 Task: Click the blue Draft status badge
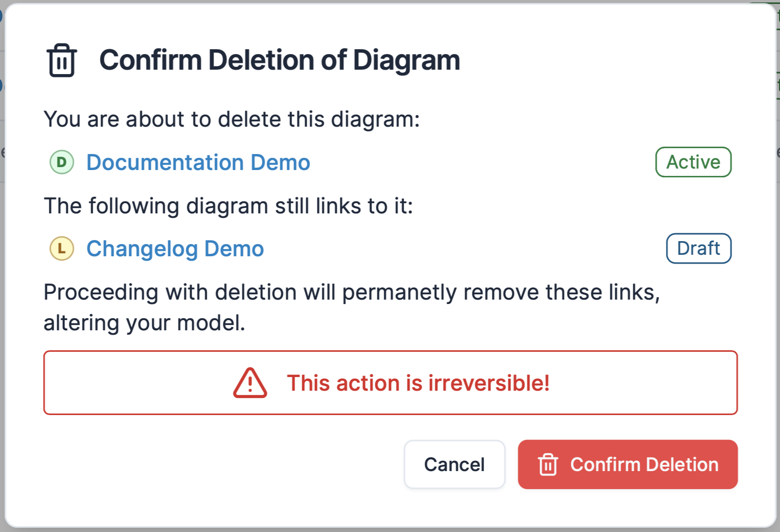(699, 248)
